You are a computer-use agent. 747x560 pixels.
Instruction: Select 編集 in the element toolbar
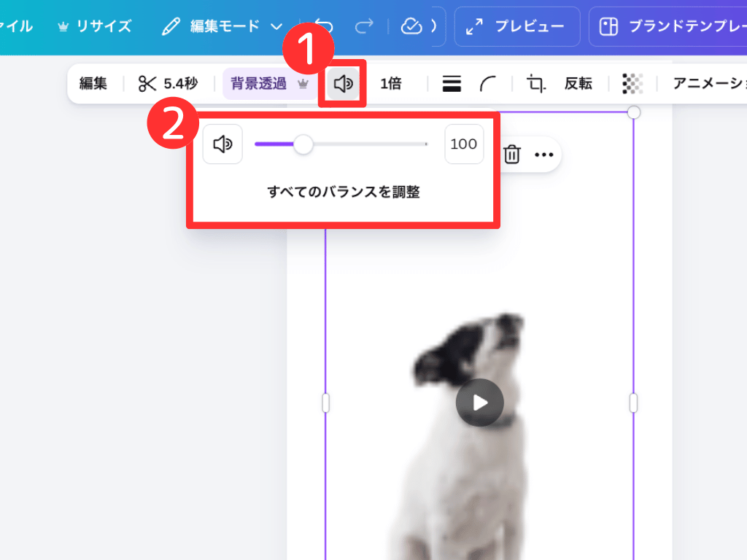click(x=94, y=83)
